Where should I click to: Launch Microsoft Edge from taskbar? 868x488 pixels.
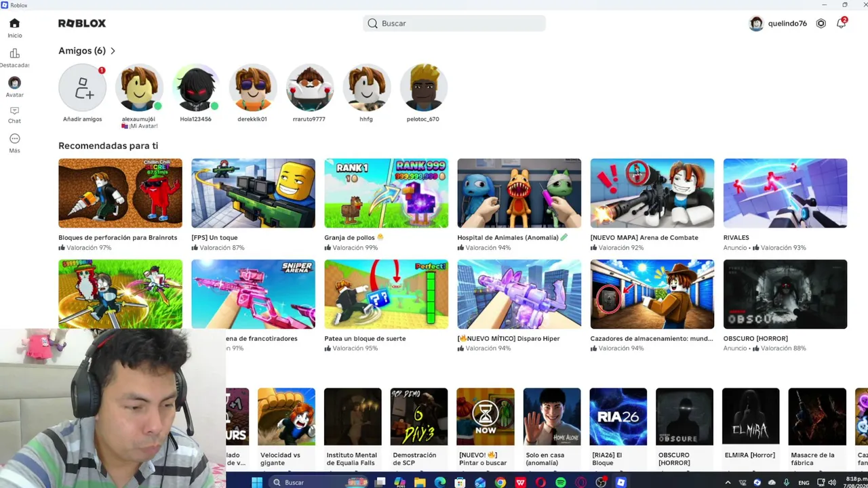[440, 483]
